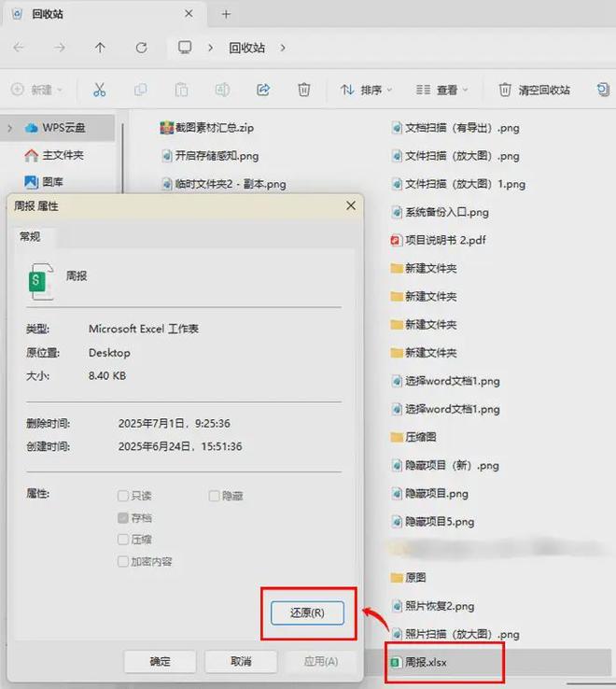This screenshot has width=616, height=689.
Task: Select 项目说明书 2.pdf file
Action: coord(438,240)
